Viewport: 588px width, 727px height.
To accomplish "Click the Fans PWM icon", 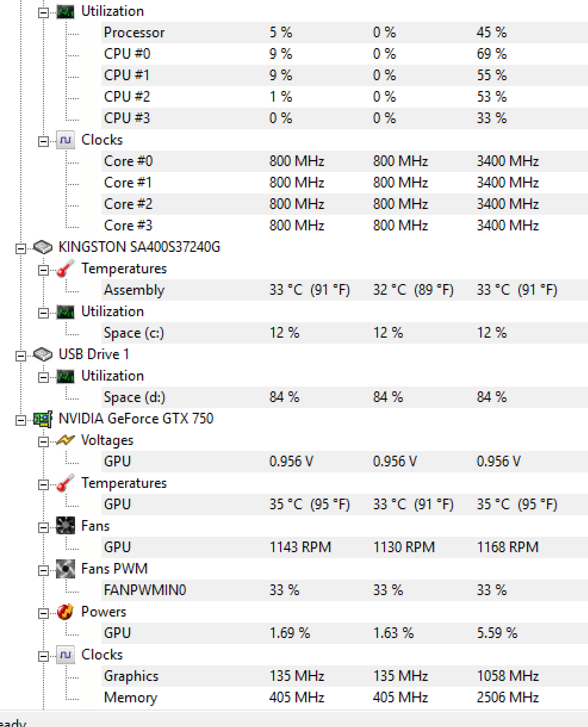I will [x=65, y=569].
